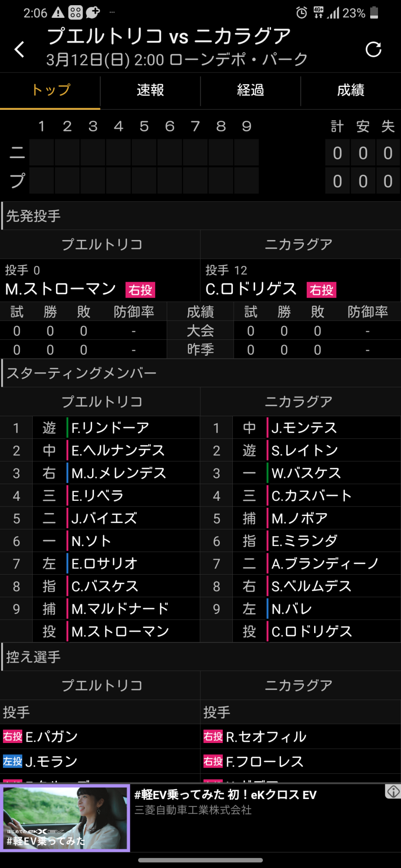Refresh the game data with reload icon
The width and height of the screenshot is (401, 868).
coord(373,49)
